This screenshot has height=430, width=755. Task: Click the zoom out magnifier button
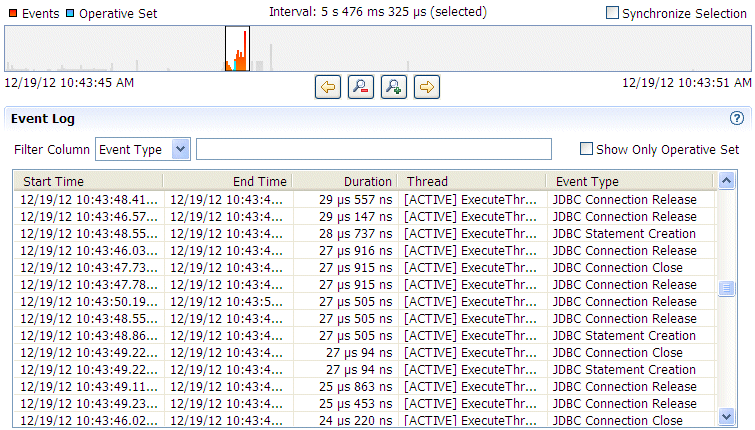(x=361, y=87)
